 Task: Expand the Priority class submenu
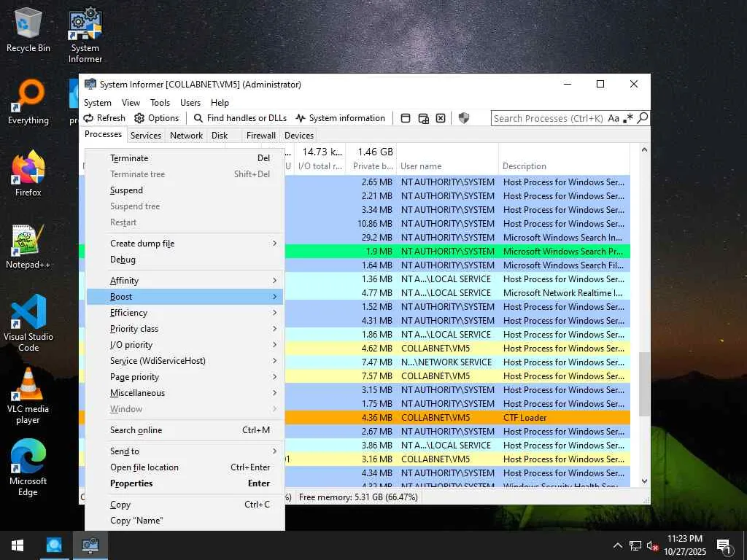coord(185,329)
